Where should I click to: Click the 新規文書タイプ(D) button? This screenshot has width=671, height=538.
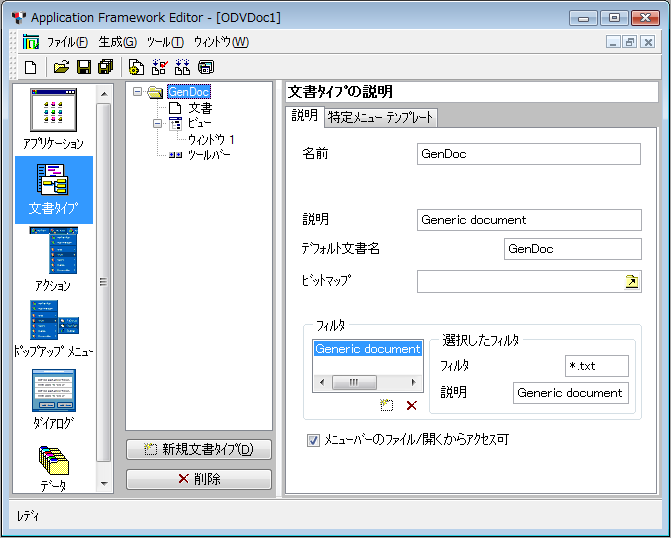coord(199,449)
